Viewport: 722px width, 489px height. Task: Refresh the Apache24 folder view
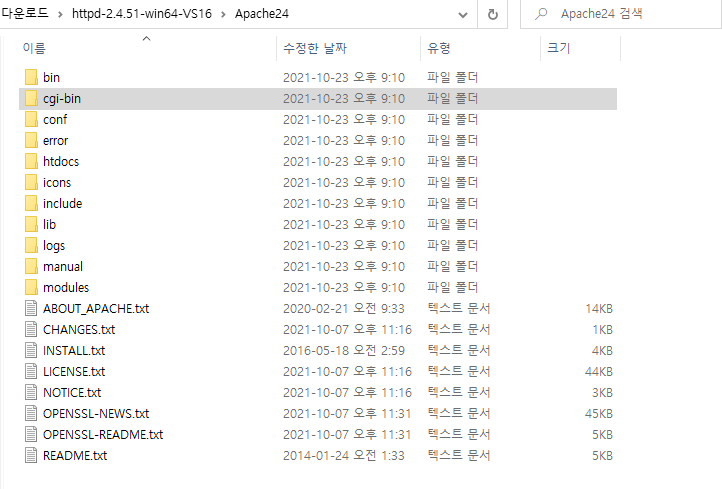[493, 14]
